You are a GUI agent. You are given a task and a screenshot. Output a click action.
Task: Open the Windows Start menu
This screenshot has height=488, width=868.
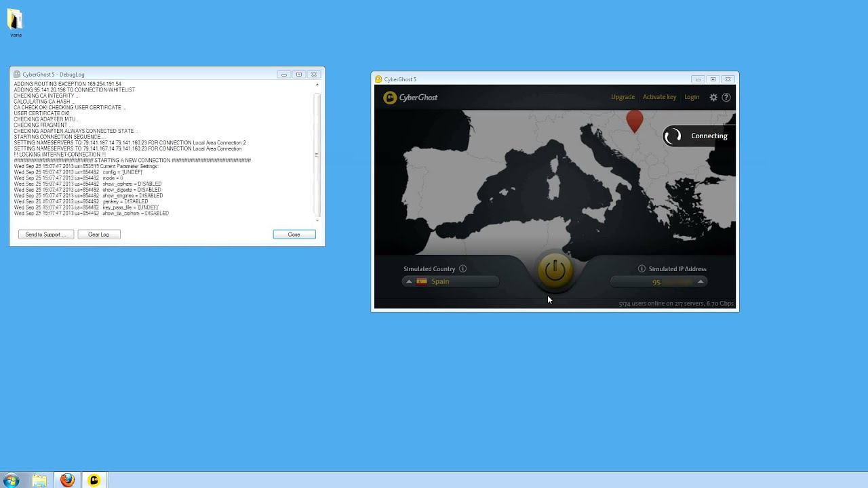pyautogui.click(x=12, y=481)
